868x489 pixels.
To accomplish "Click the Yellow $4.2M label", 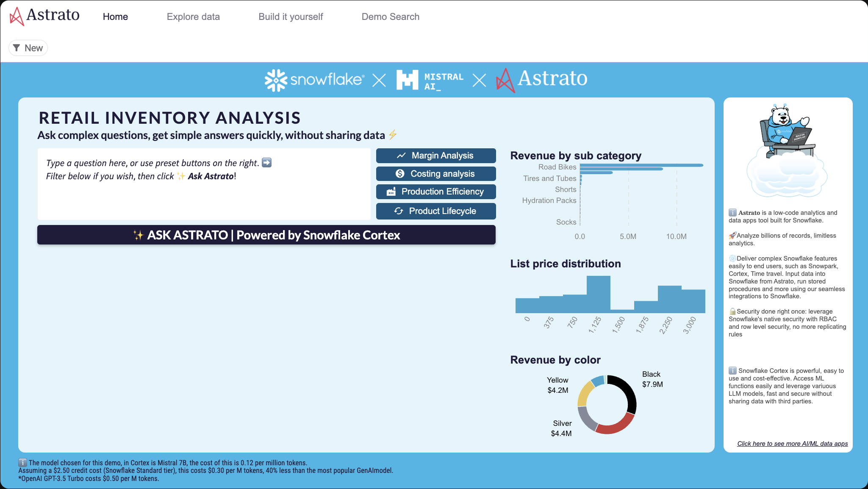I will (557, 385).
